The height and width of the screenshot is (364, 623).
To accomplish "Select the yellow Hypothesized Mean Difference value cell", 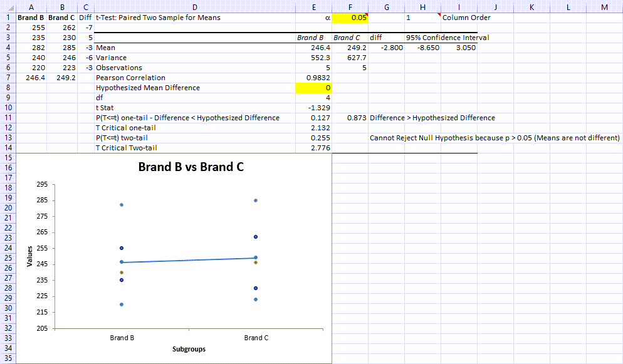I will tap(313, 88).
